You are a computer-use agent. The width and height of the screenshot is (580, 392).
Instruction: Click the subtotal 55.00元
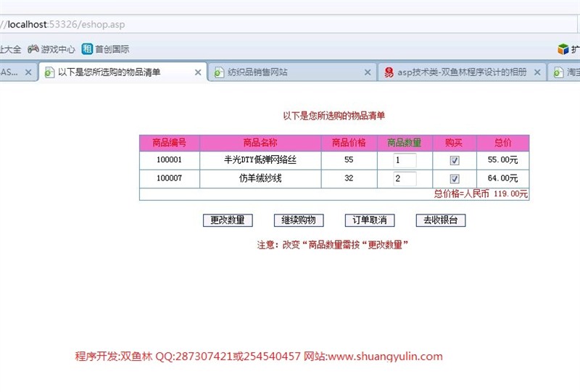coord(502,159)
